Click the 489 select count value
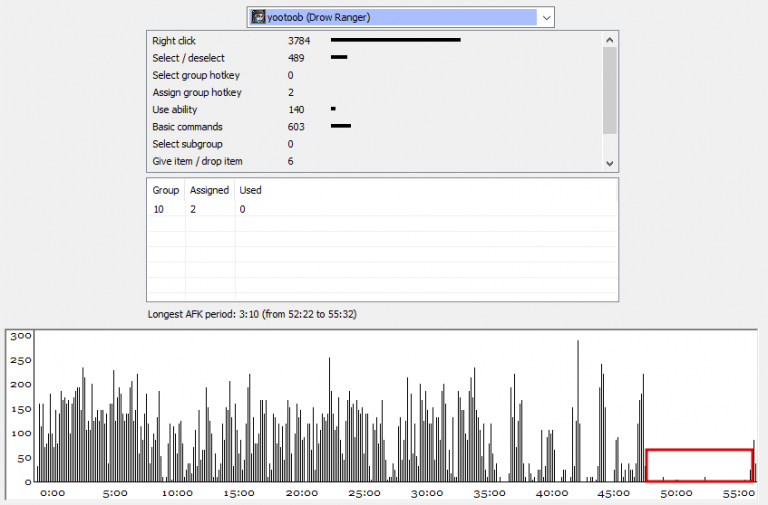The height and width of the screenshot is (505, 768). [296, 58]
